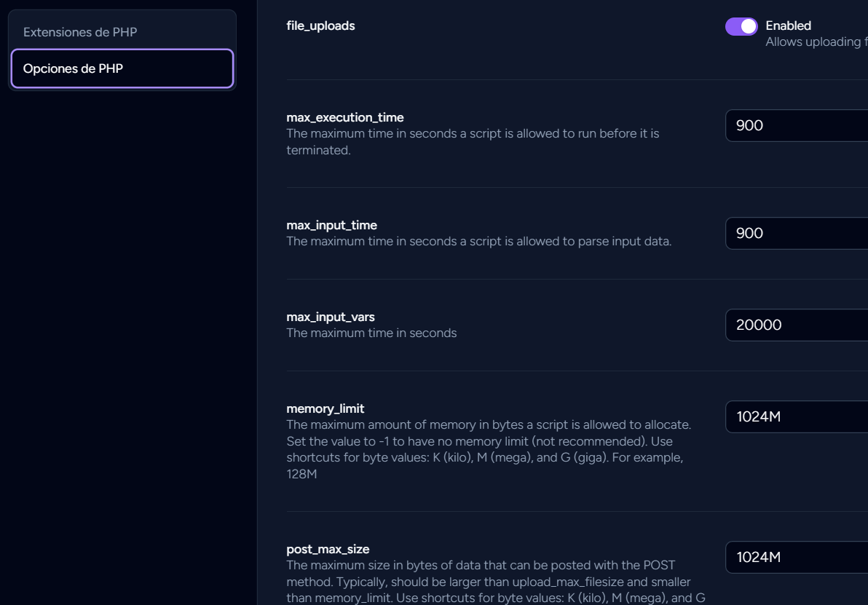
Task: Click the memory_limit setting heading
Action: click(x=325, y=408)
